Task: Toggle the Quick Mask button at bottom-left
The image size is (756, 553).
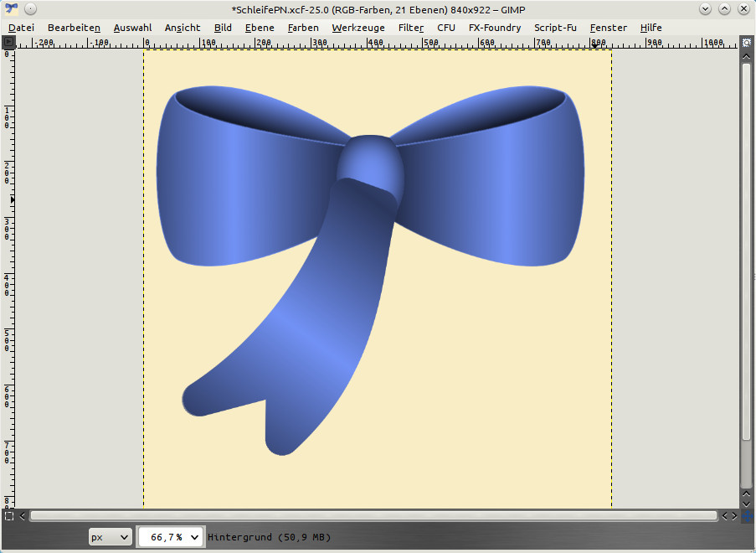Action: coord(8,516)
